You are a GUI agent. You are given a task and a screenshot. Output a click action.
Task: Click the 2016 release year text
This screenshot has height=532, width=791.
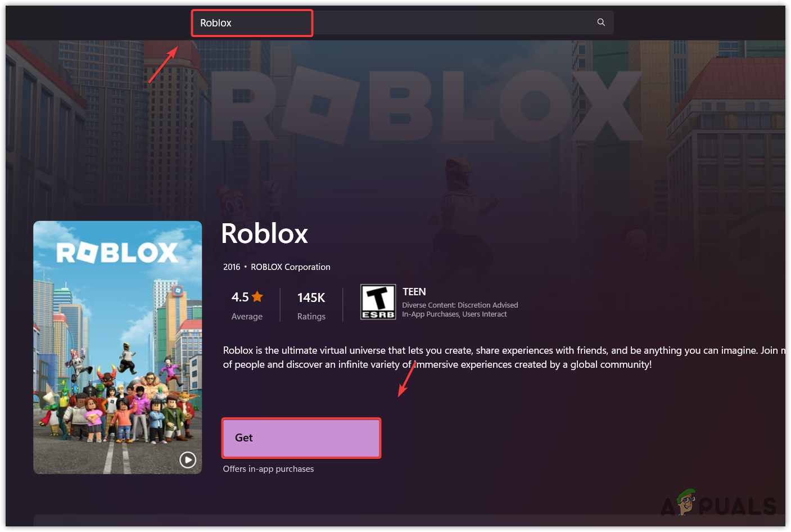coord(232,267)
